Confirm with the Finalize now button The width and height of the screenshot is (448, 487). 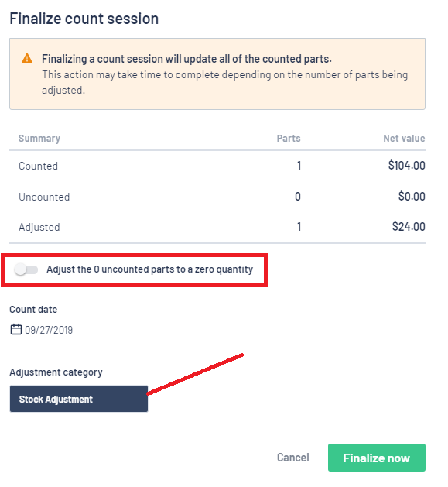click(x=377, y=458)
